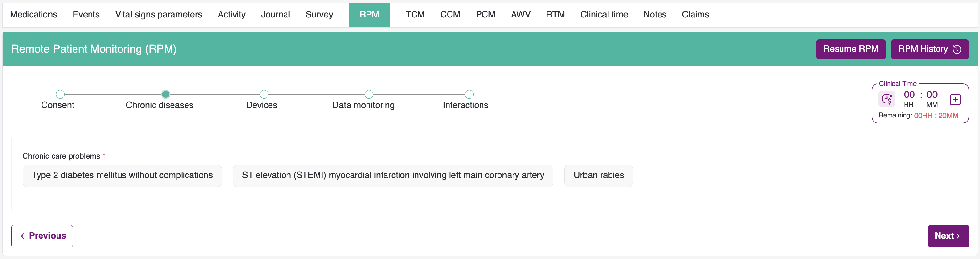This screenshot has height=259, width=980.
Task: Open the Claims tab
Action: (x=695, y=14)
